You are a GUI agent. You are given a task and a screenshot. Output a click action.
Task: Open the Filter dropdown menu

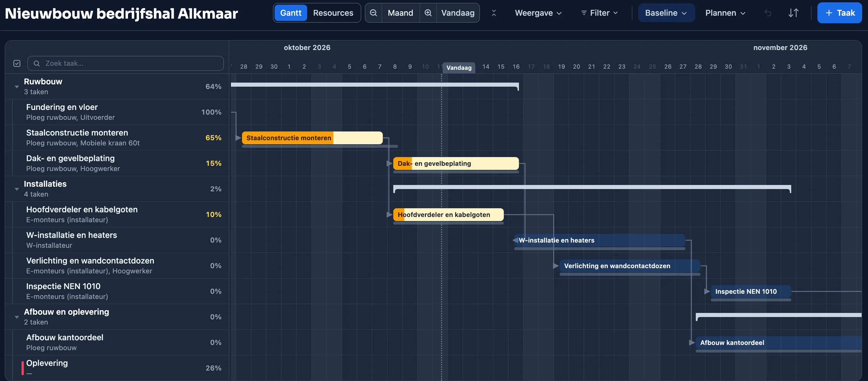(600, 13)
